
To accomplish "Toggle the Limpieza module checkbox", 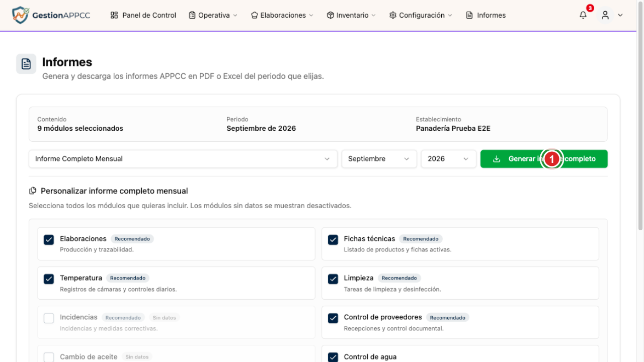I will click(x=333, y=279).
